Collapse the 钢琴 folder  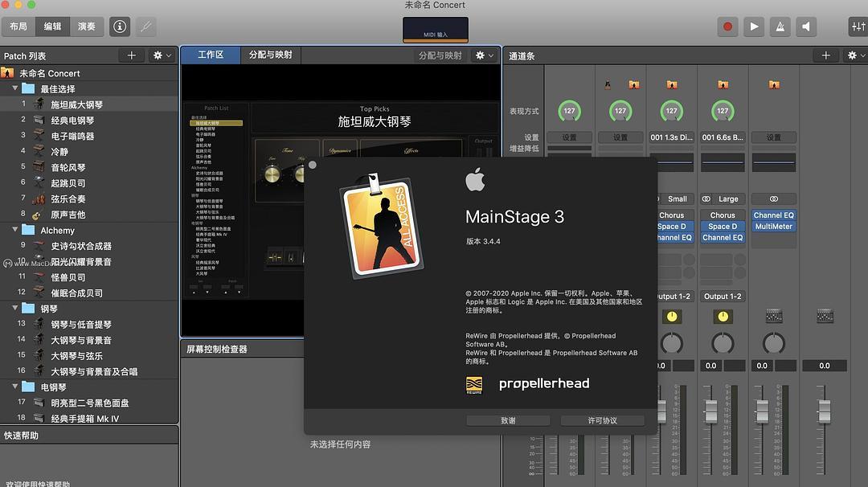[x=15, y=309]
